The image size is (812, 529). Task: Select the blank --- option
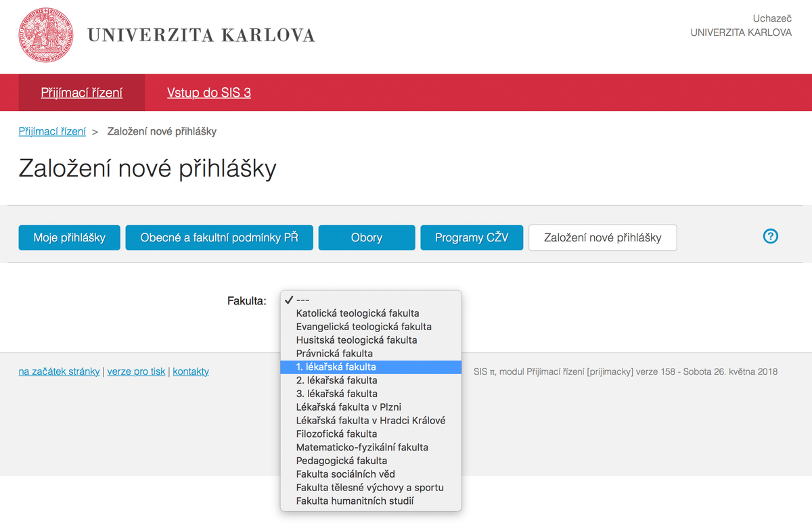pyautogui.click(x=302, y=300)
